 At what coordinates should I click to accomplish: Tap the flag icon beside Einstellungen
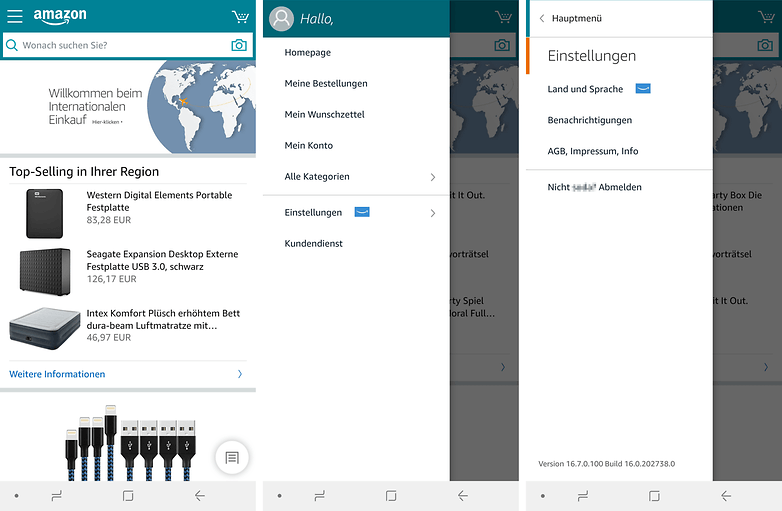tap(362, 212)
